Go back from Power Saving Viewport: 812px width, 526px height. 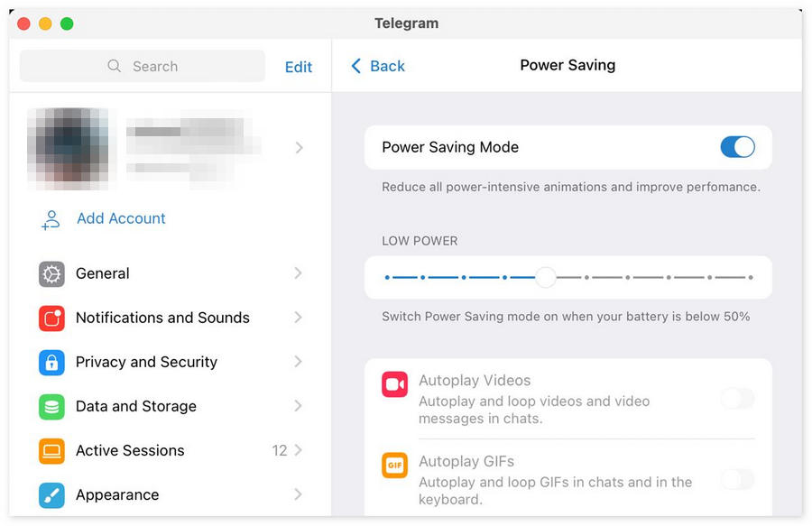tap(378, 66)
